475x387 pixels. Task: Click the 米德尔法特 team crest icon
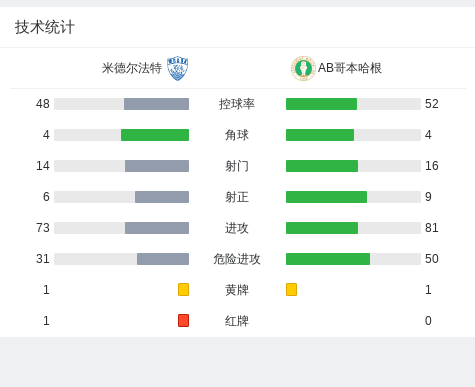178,68
